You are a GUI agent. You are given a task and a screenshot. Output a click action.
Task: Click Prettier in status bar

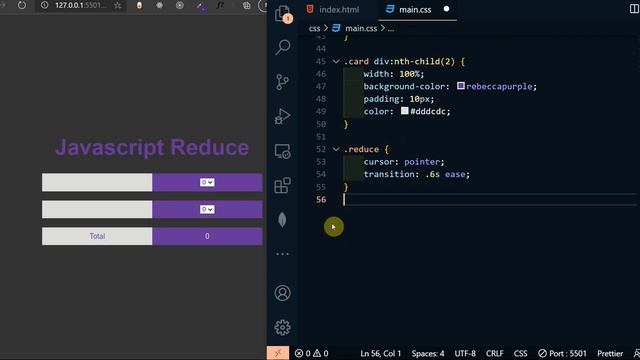610,353
